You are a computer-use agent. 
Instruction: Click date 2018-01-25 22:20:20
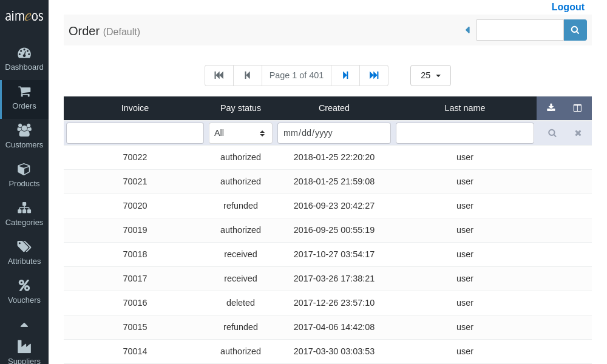click(x=334, y=157)
